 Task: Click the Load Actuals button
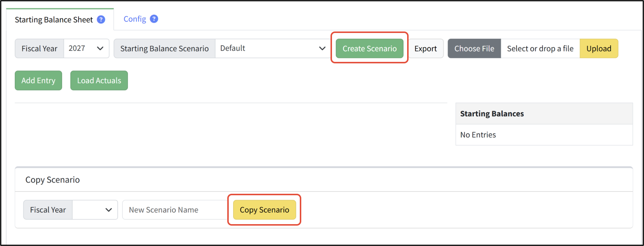99,80
